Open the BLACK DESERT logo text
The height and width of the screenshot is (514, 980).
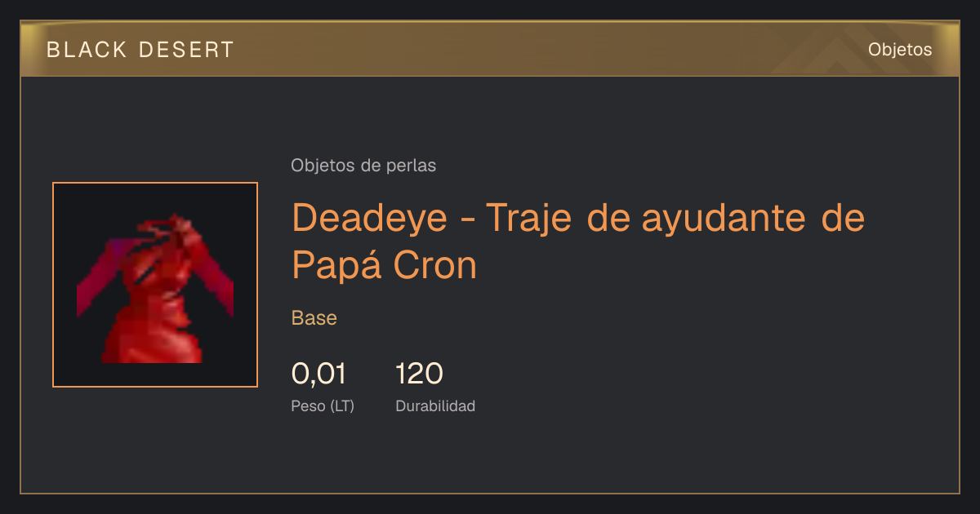pyautogui.click(x=140, y=50)
